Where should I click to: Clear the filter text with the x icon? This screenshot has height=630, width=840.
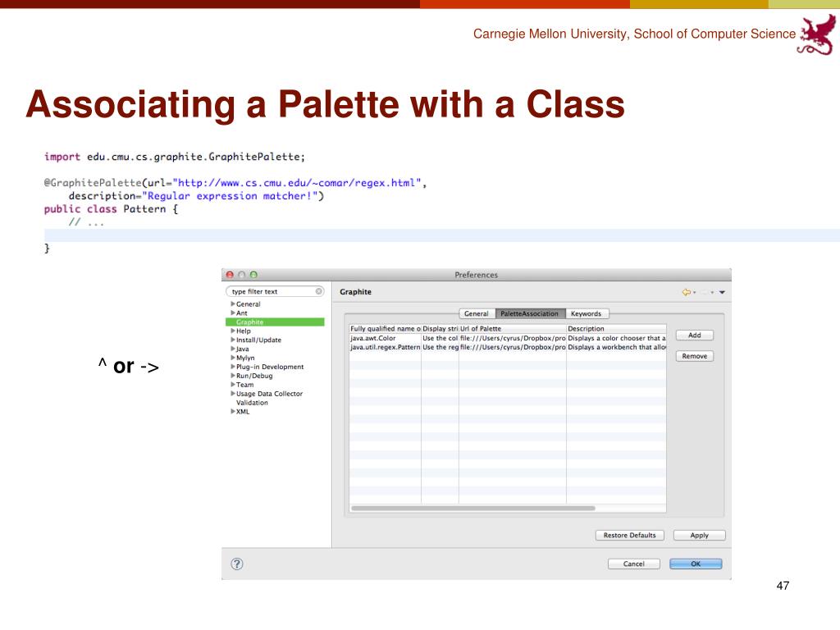click(x=319, y=291)
